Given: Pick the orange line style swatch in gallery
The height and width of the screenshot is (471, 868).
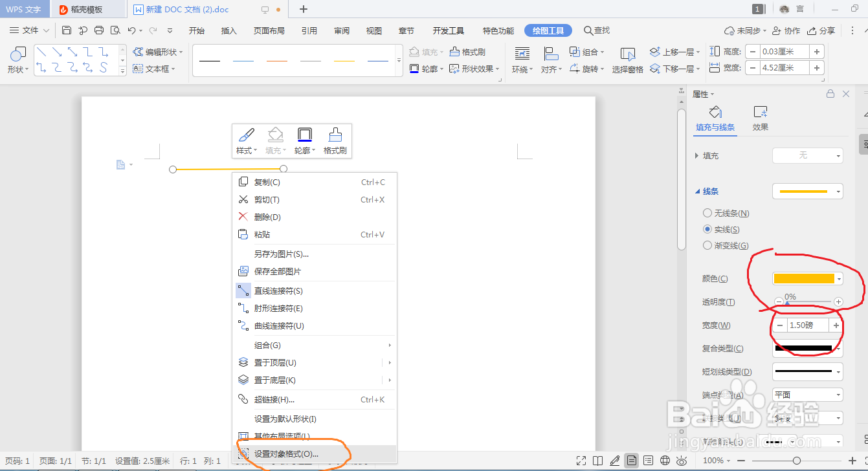Looking at the screenshot, I should coord(276,61).
